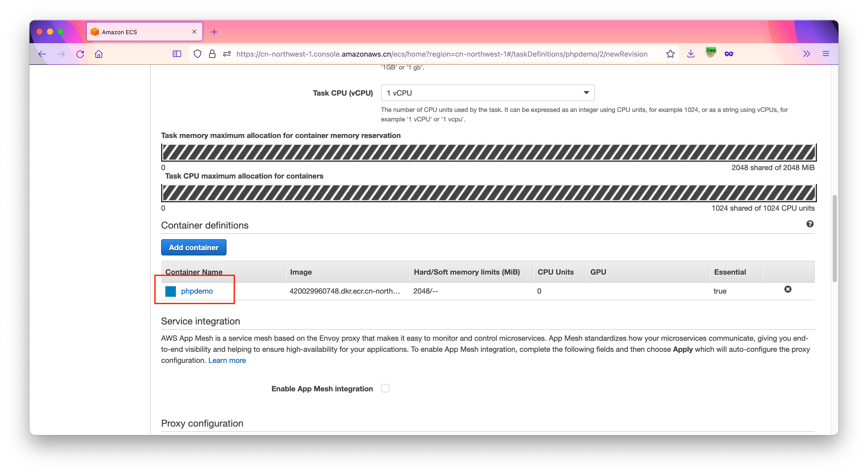Screen dimensions: 868x474
Task: Open the tracking protection shield
Action: 198,54
